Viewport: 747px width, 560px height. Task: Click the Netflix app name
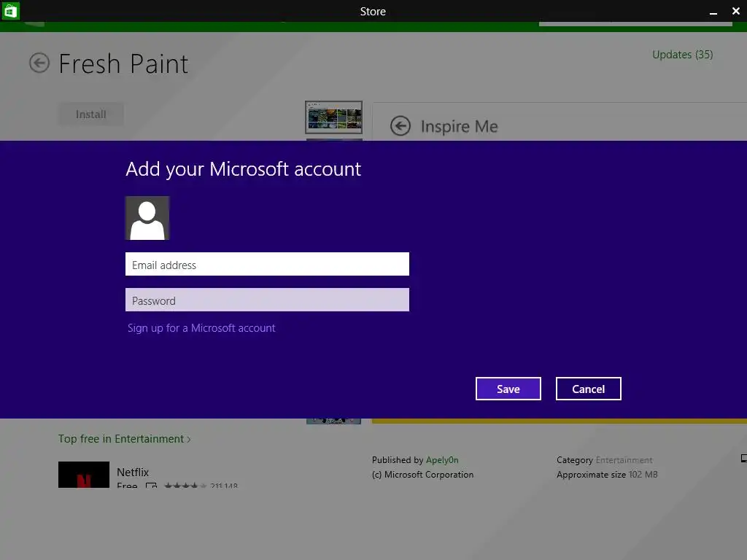(x=133, y=472)
